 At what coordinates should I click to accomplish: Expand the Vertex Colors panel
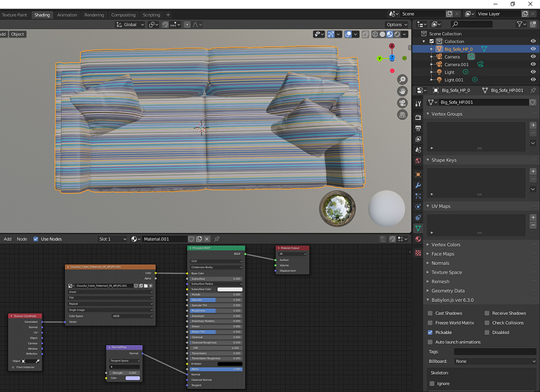pos(446,245)
